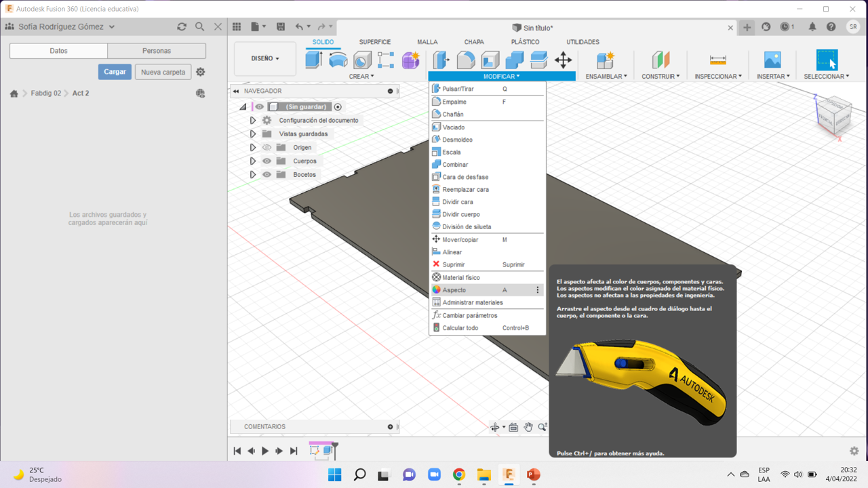Toggle visibility of Cuerpos folder
The width and height of the screenshot is (868, 488).
(267, 161)
